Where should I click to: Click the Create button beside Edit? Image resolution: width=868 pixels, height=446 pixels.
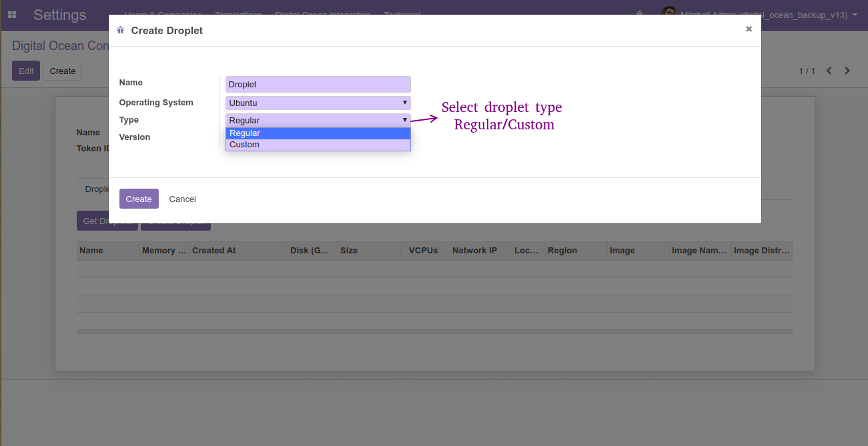[x=63, y=71]
